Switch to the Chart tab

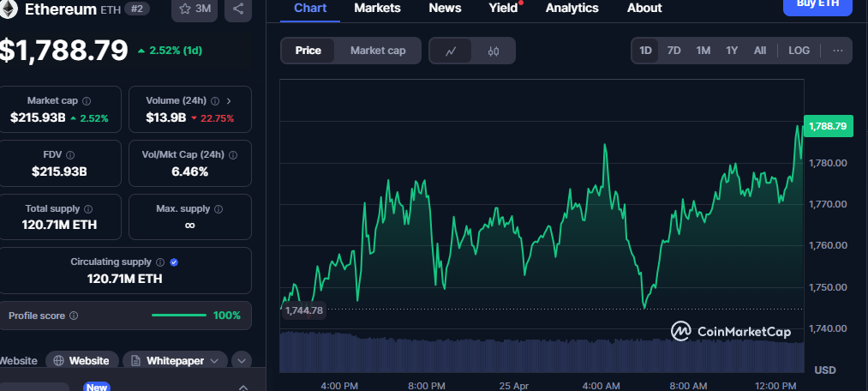[x=310, y=8]
